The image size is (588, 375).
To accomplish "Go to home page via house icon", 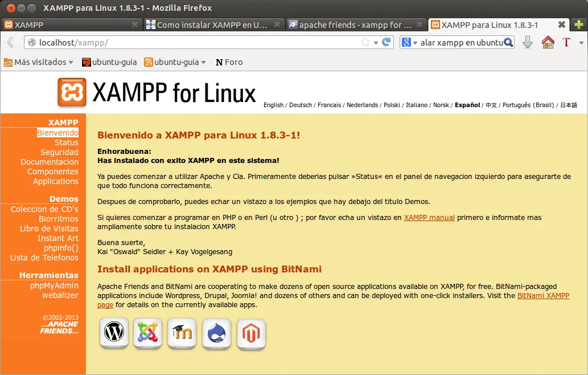I will coord(548,42).
